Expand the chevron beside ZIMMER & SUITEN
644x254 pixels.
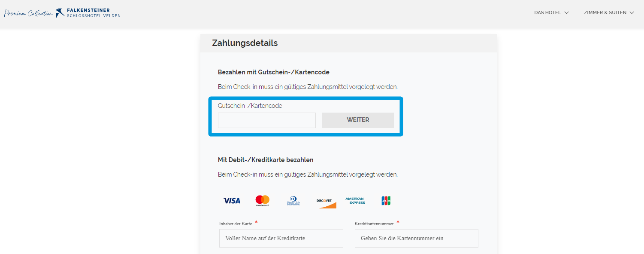click(632, 13)
